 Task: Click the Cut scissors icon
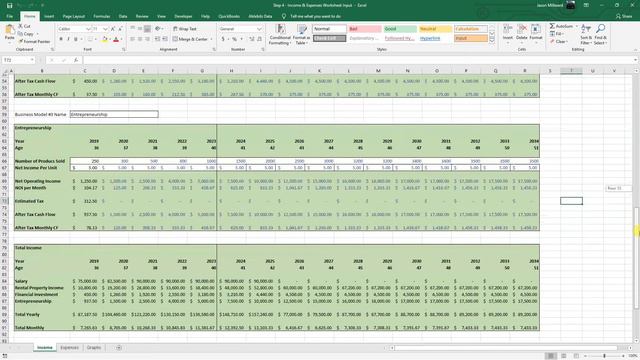coord(21,26)
